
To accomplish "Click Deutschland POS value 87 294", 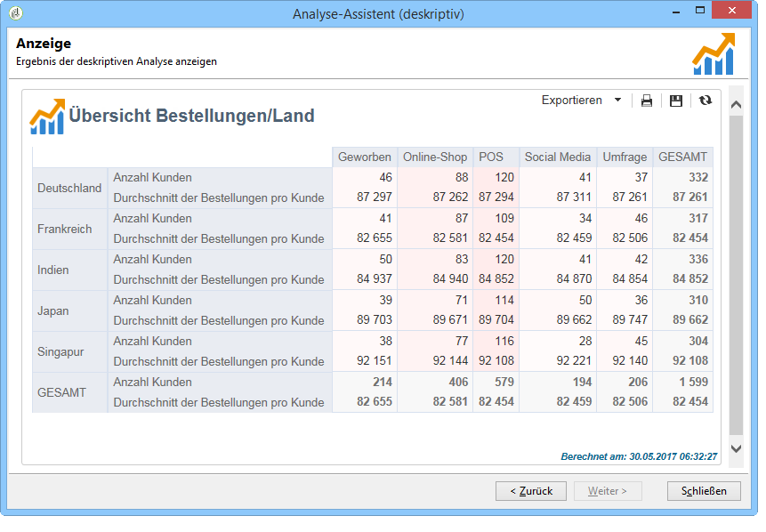I will click(496, 197).
